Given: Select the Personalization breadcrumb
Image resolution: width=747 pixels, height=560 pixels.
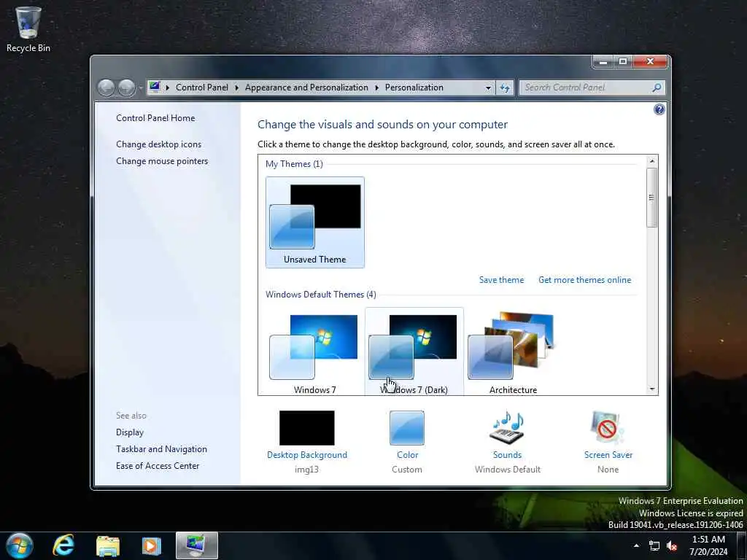Looking at the screenshot, I should [x=414, y=87].
